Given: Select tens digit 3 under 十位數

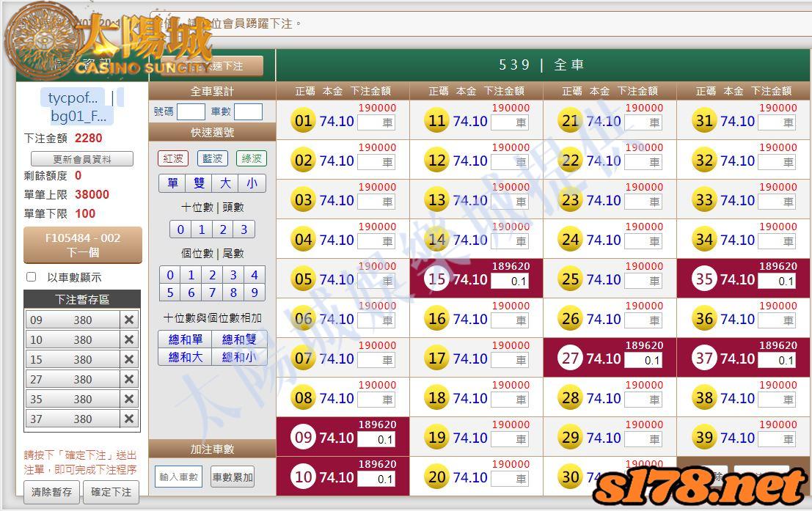Looking at the screenshot, I should [x=244, y=229].
